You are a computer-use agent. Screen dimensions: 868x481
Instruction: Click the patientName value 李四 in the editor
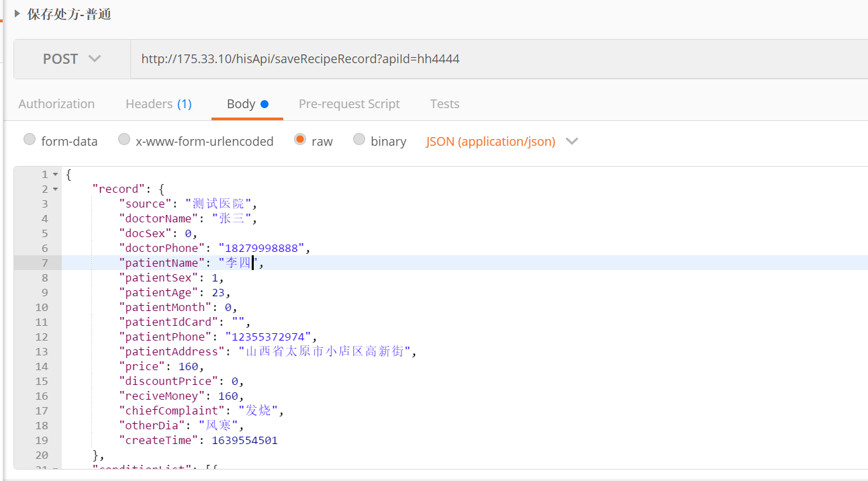point(236,262)
